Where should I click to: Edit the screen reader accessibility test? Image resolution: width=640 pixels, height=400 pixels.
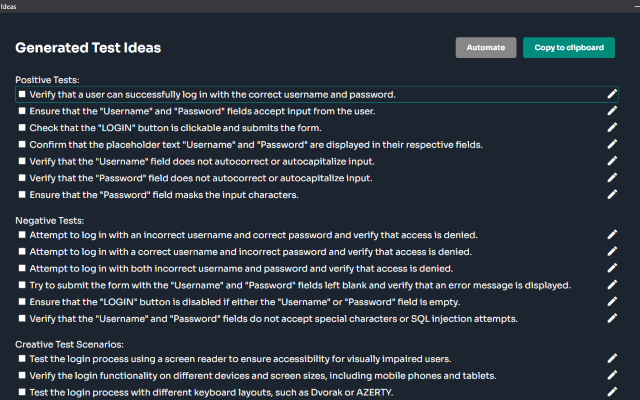(613, 358)
